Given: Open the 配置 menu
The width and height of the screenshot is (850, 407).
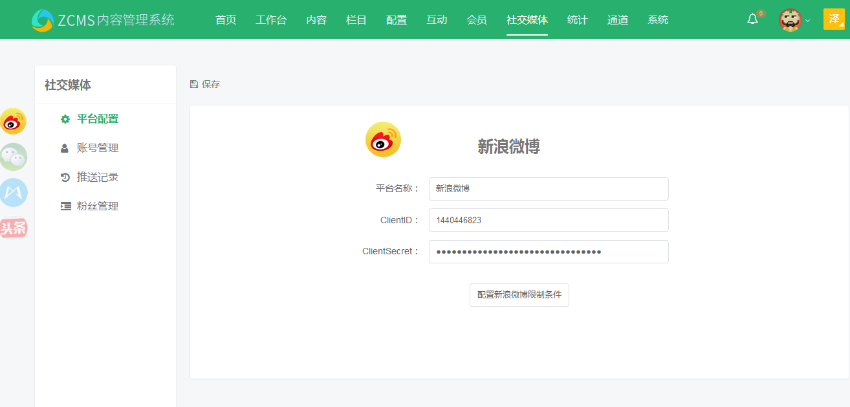Looking at the screenshot, I should (396, 20).
